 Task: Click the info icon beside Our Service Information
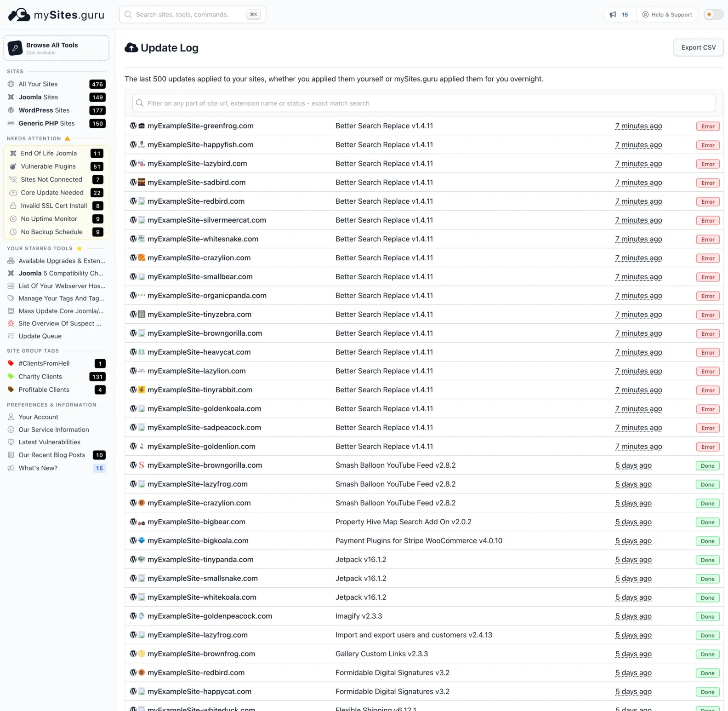[x=11, y=430]
